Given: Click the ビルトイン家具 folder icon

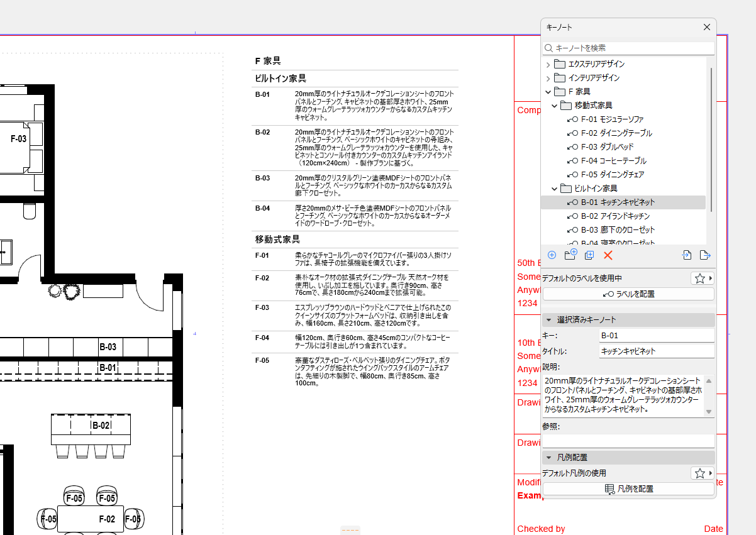Looking at the screenshot, I should (566, 189).
